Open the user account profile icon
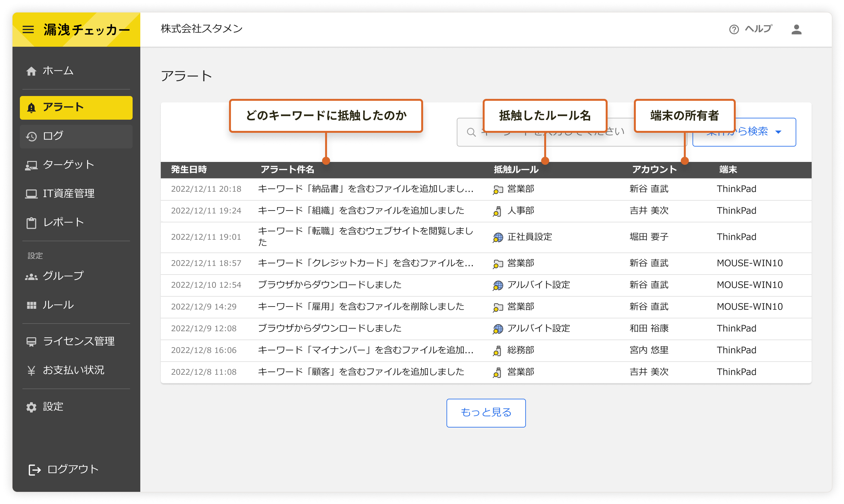 (796, 29)
